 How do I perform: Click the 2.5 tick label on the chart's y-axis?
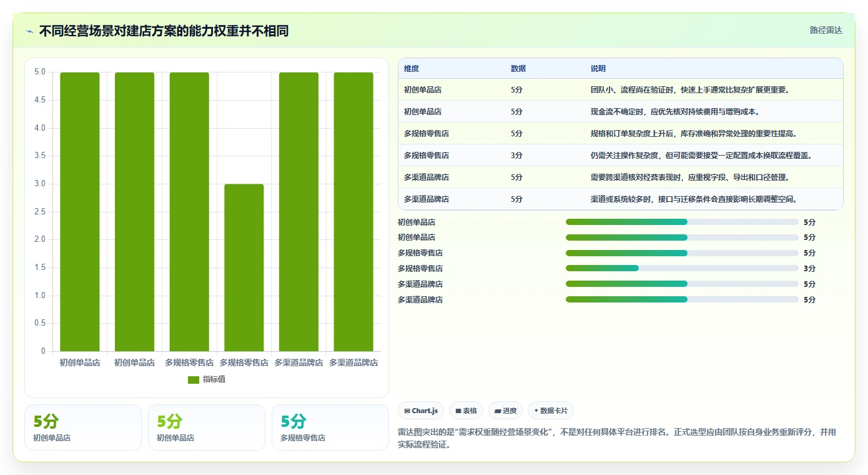[40, 212]
